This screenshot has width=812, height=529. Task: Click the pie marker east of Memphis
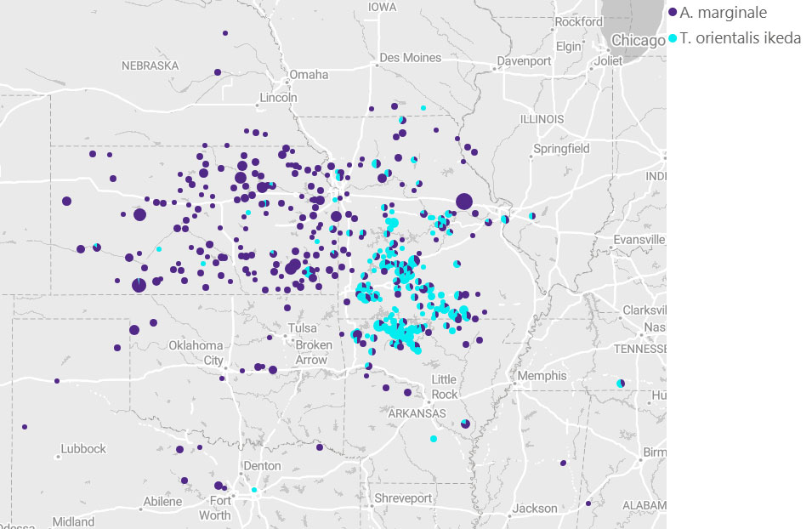[x=621, y=384]
